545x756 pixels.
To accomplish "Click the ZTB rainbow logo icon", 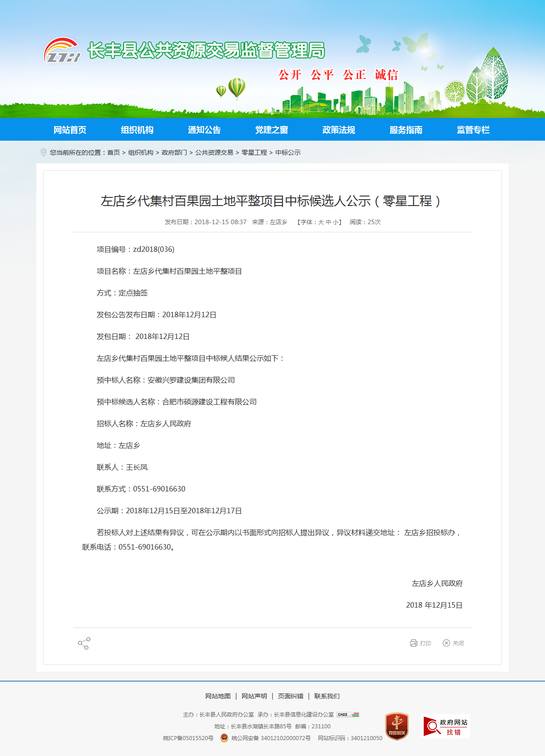I will point(62,50).
